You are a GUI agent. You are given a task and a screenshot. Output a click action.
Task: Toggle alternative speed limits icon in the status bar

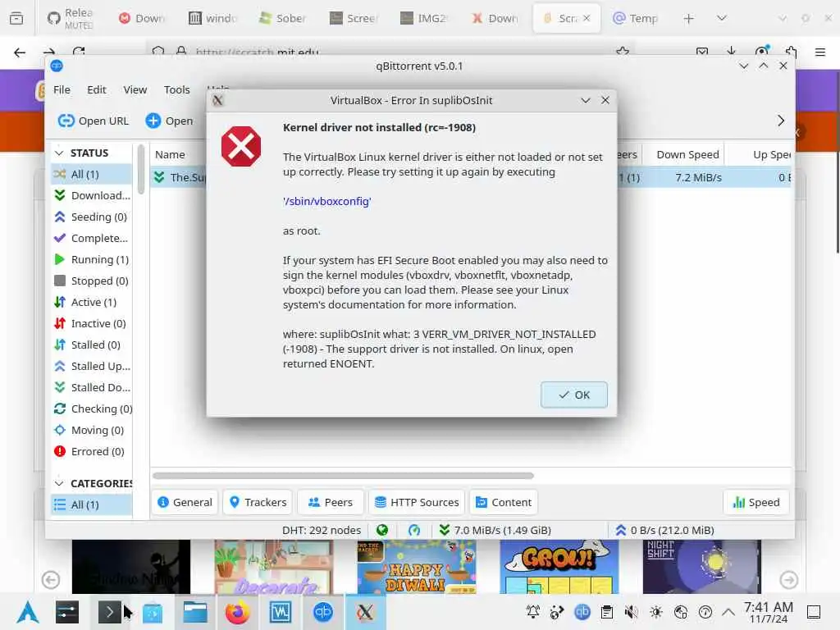click(414, 531)
